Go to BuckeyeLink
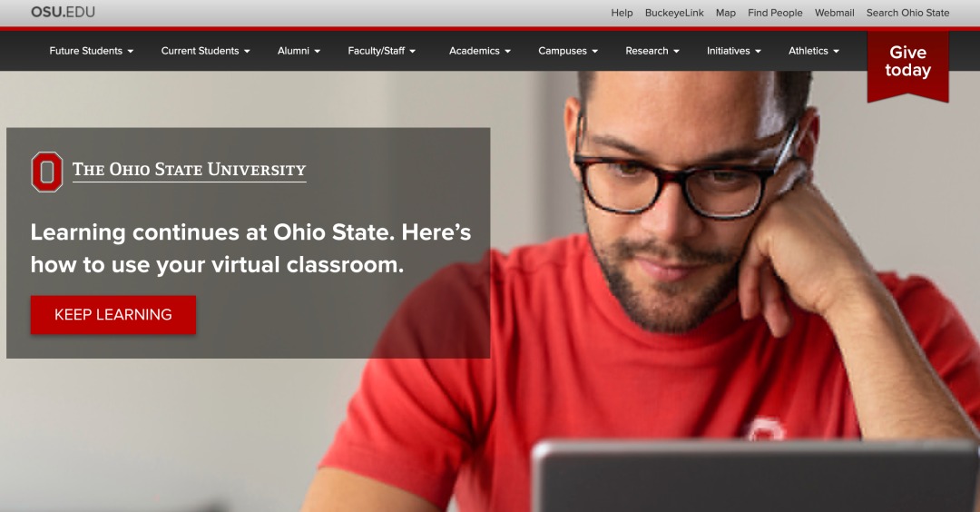The image size is (980, 512). [x=674, y=13]
